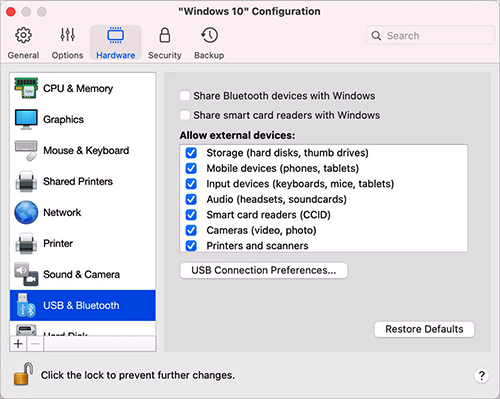Open USB Connection Preferences
Image resolution: width=500 pixels, height=399 pixels.
pos(264,270)
